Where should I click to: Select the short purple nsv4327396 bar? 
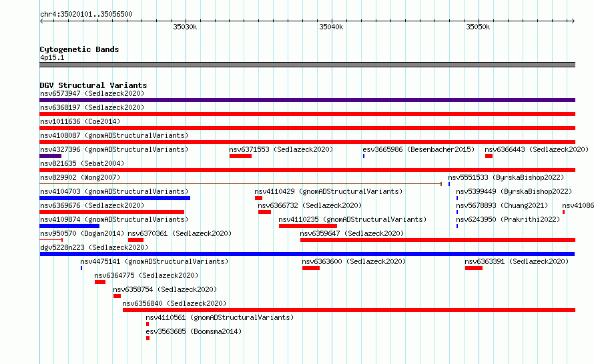pos(50,156)
